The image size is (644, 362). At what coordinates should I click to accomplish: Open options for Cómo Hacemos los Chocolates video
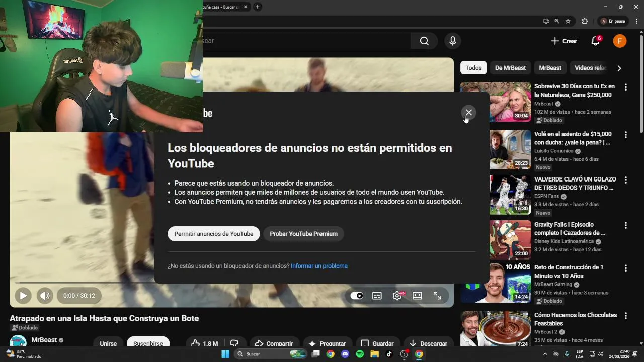click(626, 316)
